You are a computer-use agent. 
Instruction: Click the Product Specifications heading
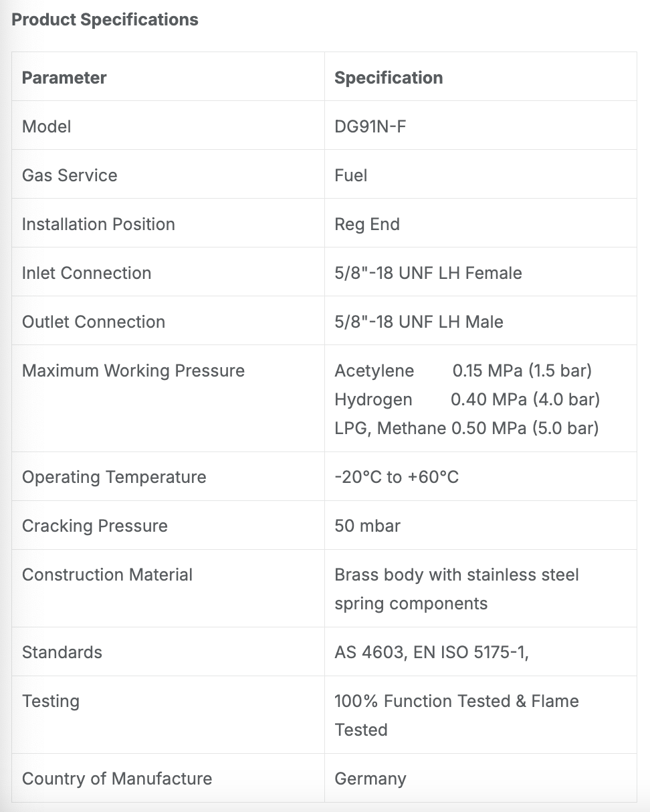coord(105,19)
